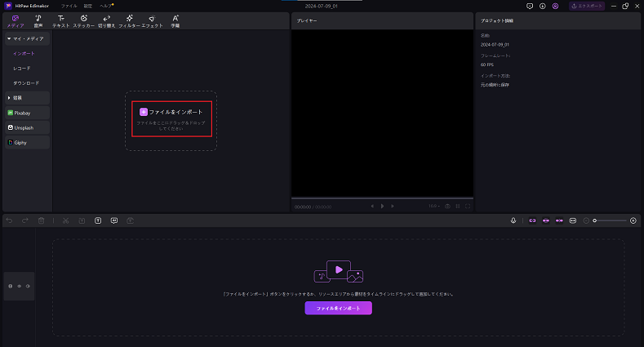Click the 60 FPS frame rate value
The image size is (644, 347).
click(487, 65)
